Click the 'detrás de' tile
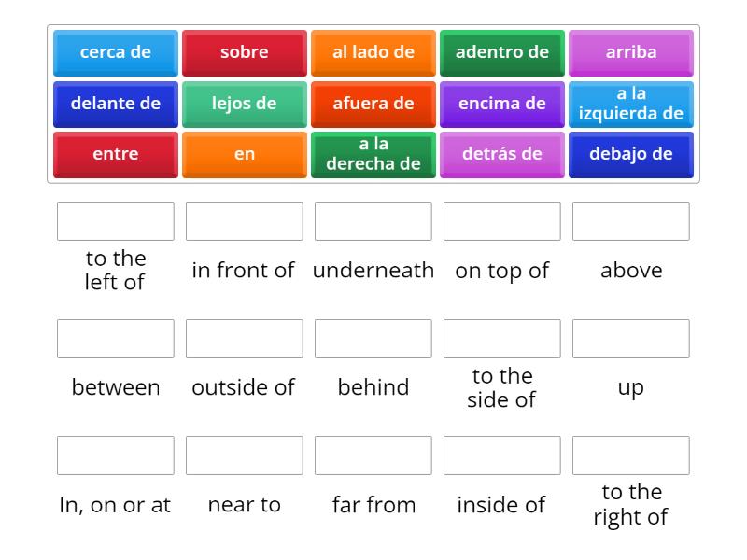Screen dimensions: 747x560 click(x=502, y=154)
